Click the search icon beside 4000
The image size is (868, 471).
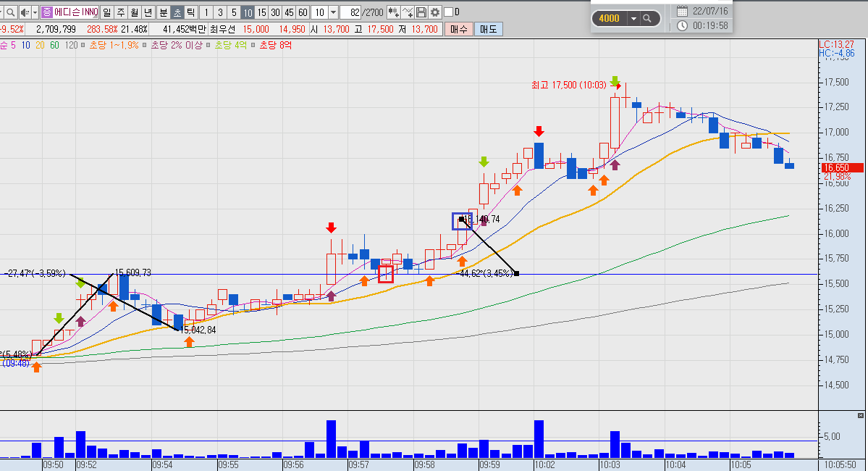coord(646,18)
